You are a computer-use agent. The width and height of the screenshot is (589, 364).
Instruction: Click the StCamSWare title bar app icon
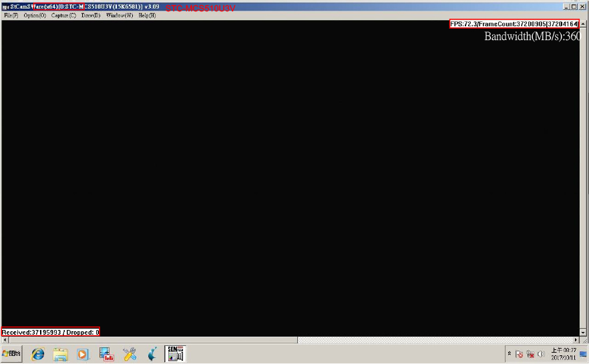(x=5, y=6)
